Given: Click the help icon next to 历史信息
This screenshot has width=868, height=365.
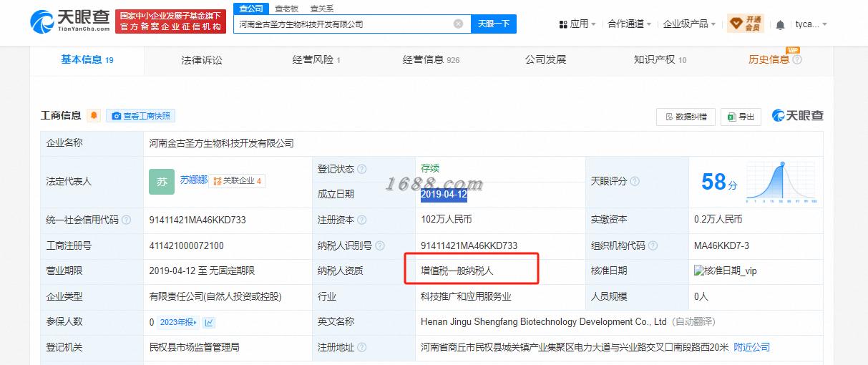Looking at the screenshot, I should (797, 60).
